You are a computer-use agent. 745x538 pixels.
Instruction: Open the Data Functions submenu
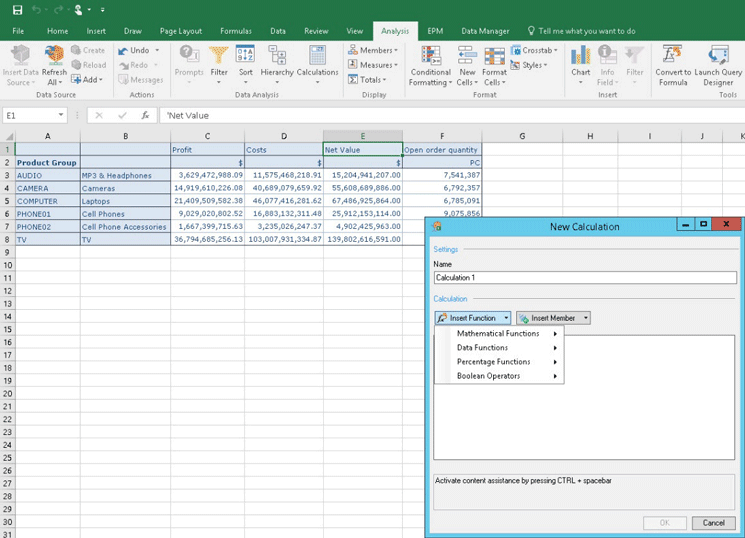click(x=499, y=348)
